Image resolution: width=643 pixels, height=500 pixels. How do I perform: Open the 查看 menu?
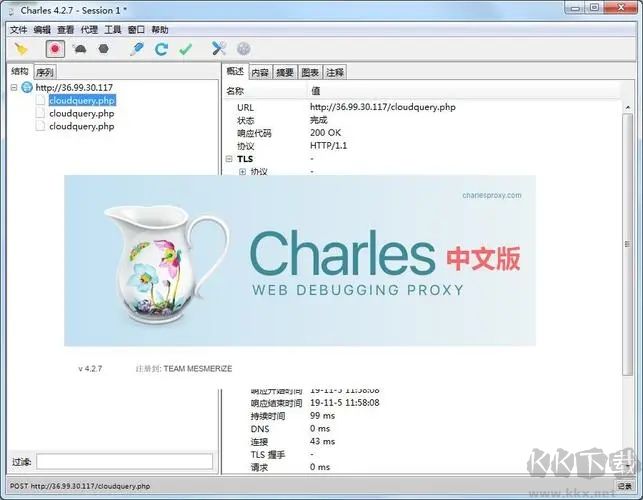(66, 30)
